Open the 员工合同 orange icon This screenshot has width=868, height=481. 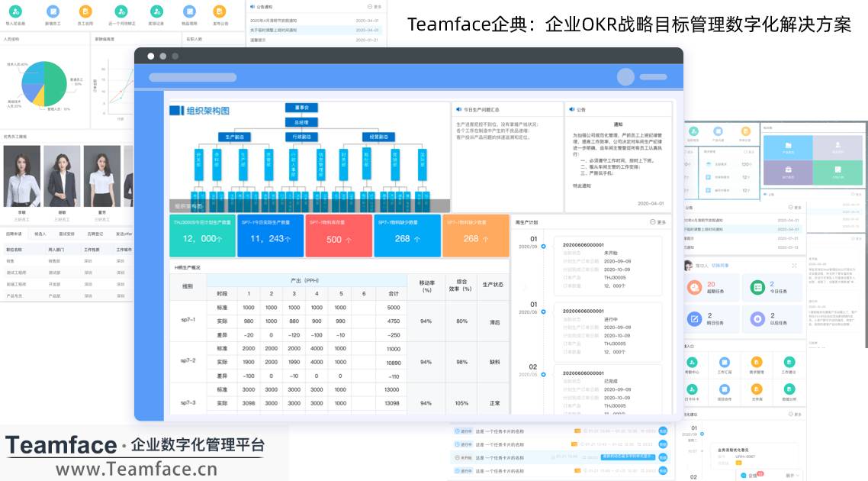[85, 11]
